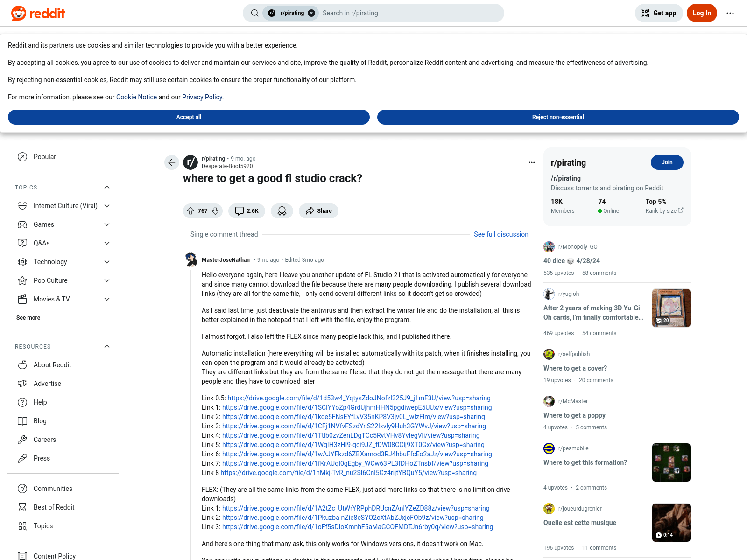747x560 pixels.
Task: Open the r/McMaster community icon
Action: tap(549, 401)
